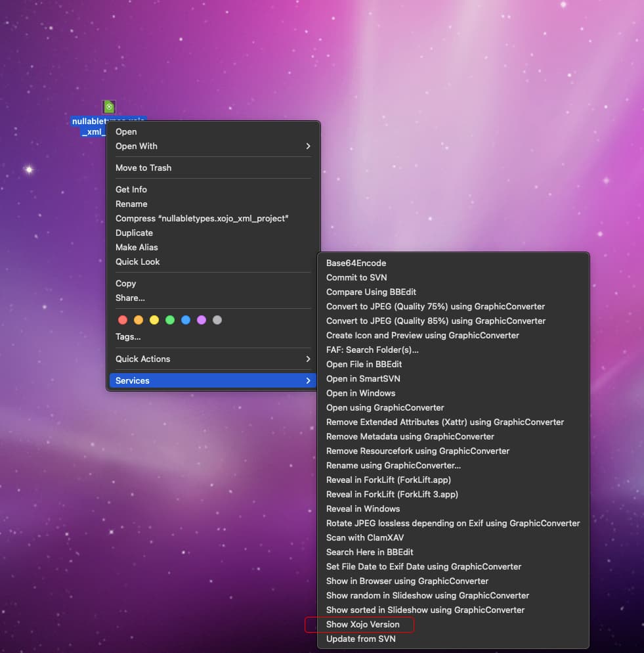Choose Open in the context menu
Viewport: 644px width, 653px height.
(x=213, y=131)
